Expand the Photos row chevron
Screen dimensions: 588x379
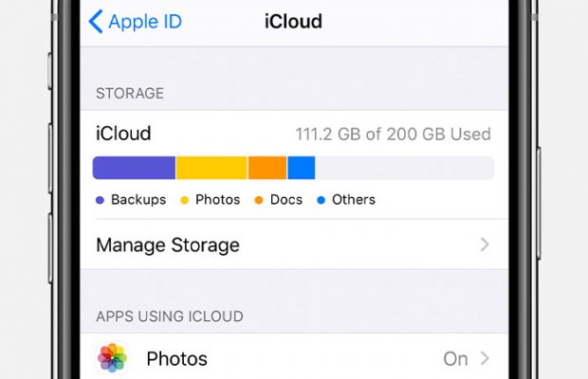tap(485, 358)
